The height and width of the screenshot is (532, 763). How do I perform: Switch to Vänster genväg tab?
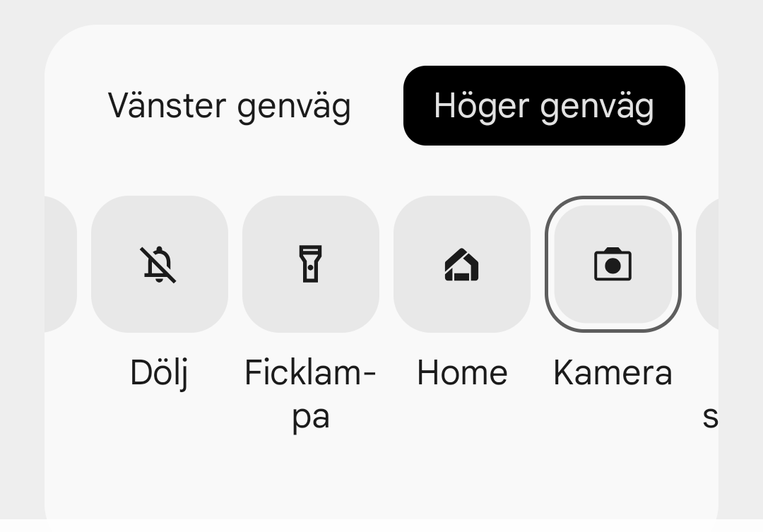pyautogui.click(x=229, y=106)
